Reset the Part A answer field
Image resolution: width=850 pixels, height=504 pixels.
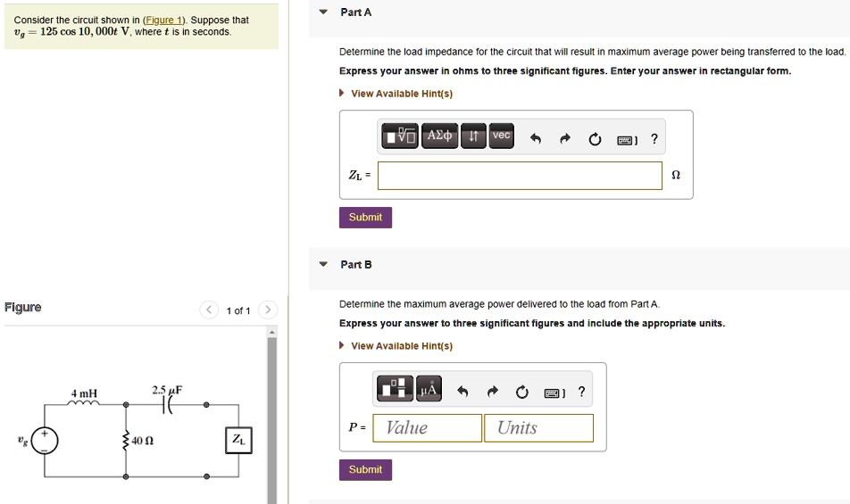click(x=595, y=140)
